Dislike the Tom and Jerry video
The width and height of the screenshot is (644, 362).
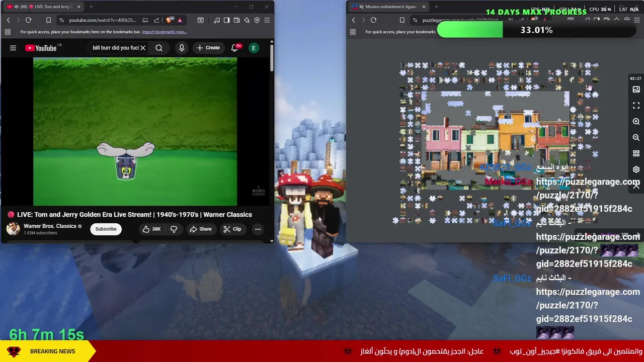tap(174, 229)
